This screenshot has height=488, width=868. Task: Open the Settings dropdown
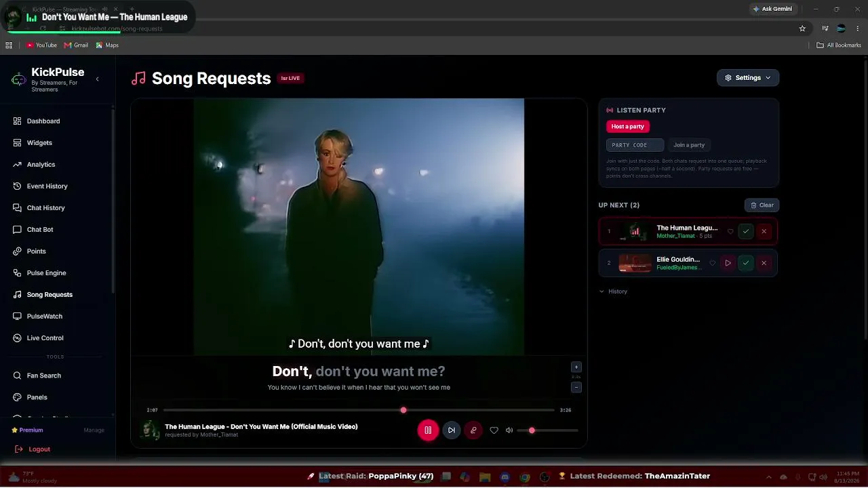tap(748, 78)
